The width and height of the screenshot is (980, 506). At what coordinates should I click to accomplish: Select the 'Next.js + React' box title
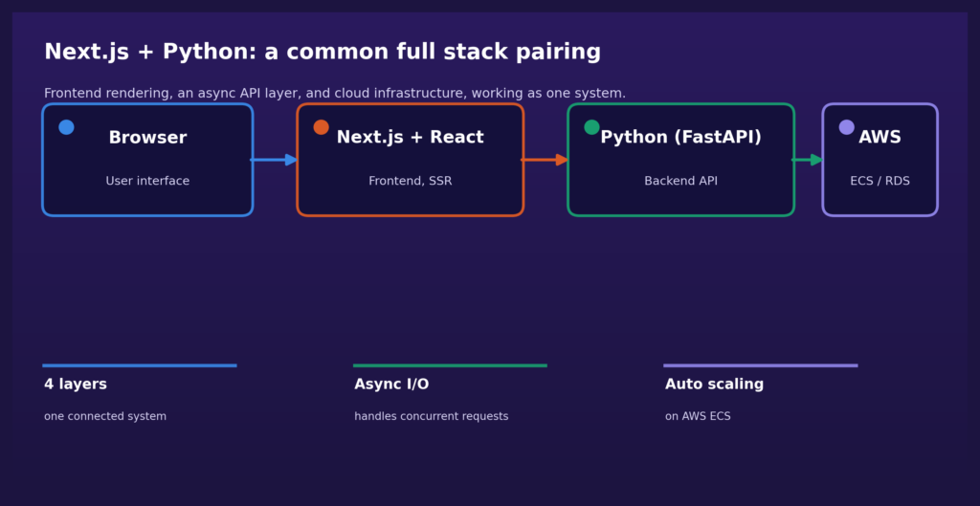[x=410, y=138]
